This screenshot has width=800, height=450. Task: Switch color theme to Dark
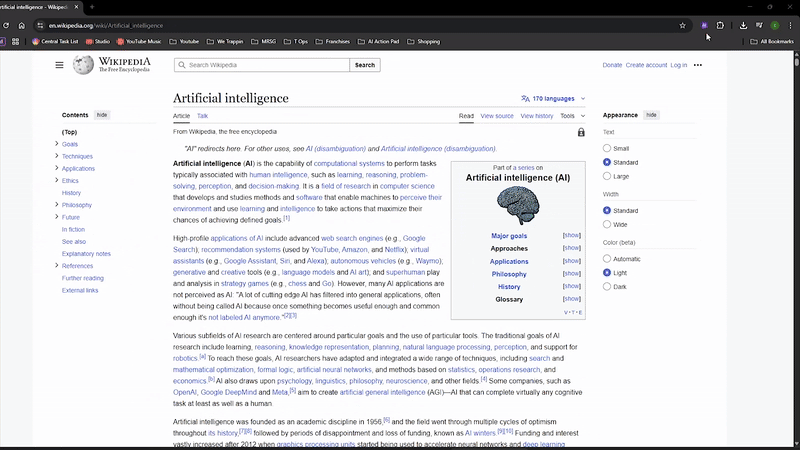607,286
